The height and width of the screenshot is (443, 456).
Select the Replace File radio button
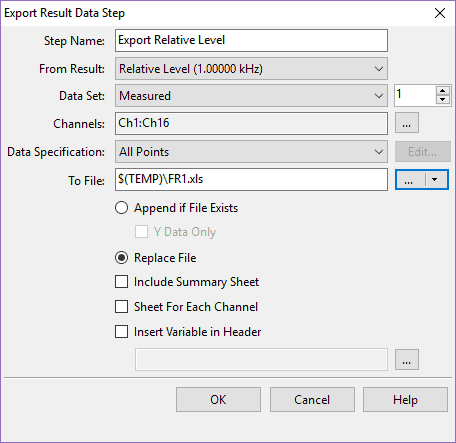click(121, 258)
